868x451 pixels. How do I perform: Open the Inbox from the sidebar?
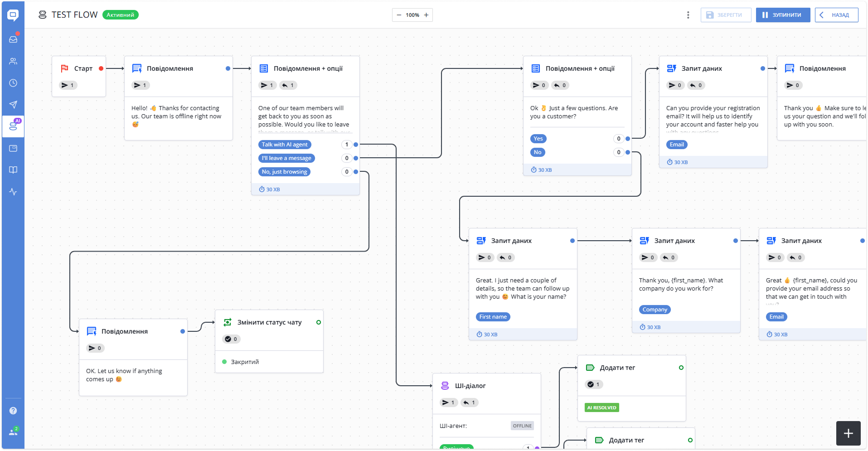[x=13, y=39]
